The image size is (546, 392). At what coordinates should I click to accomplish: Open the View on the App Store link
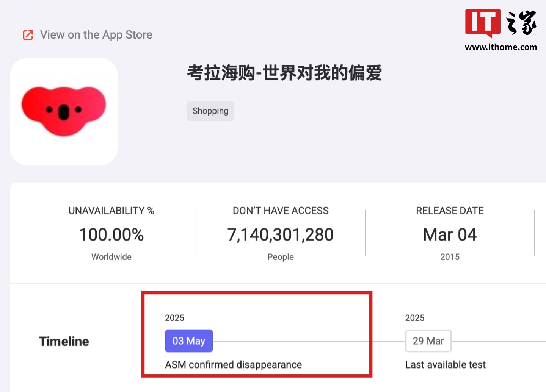(x=96, y=35)
